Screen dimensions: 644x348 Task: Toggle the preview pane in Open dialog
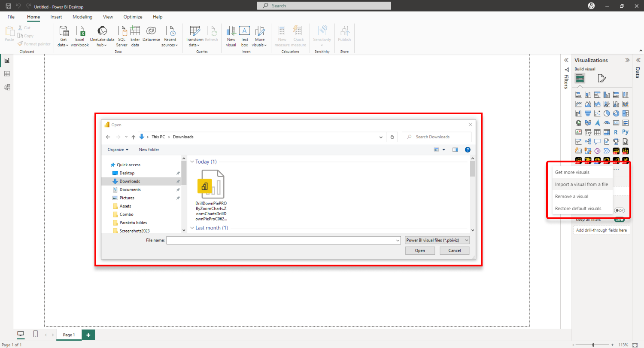(x=455, y=150)
